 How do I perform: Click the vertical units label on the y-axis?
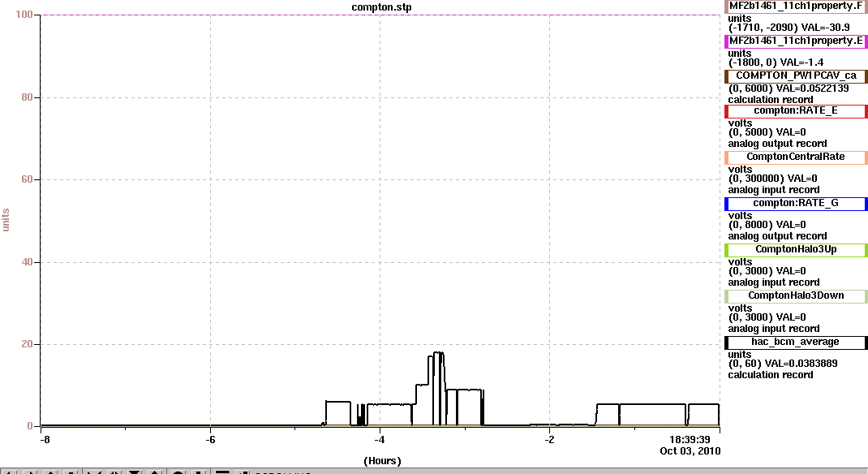click(6, 220)
